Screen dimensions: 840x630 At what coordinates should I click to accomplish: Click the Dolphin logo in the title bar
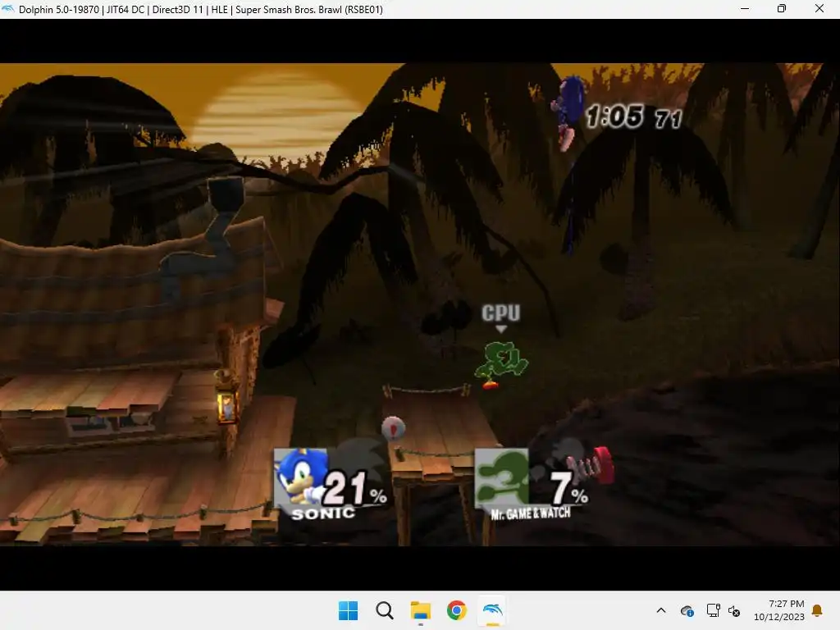click(7, 8)
